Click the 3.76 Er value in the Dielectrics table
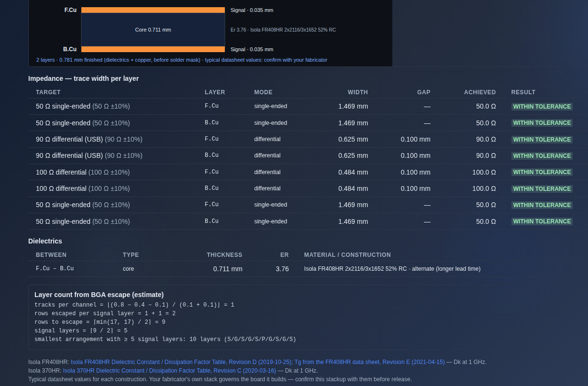 [282, 269]
